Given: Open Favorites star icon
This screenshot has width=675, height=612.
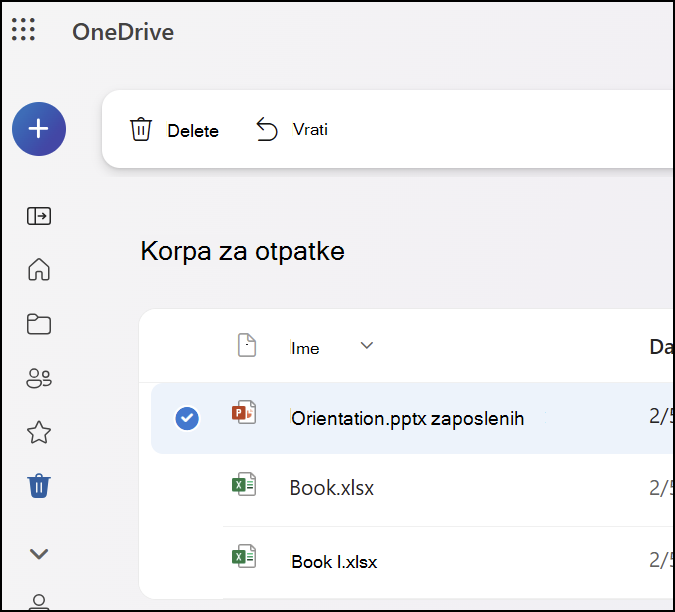Looking at the screenshot, I should pyautogui.click(x=39, y=432).
